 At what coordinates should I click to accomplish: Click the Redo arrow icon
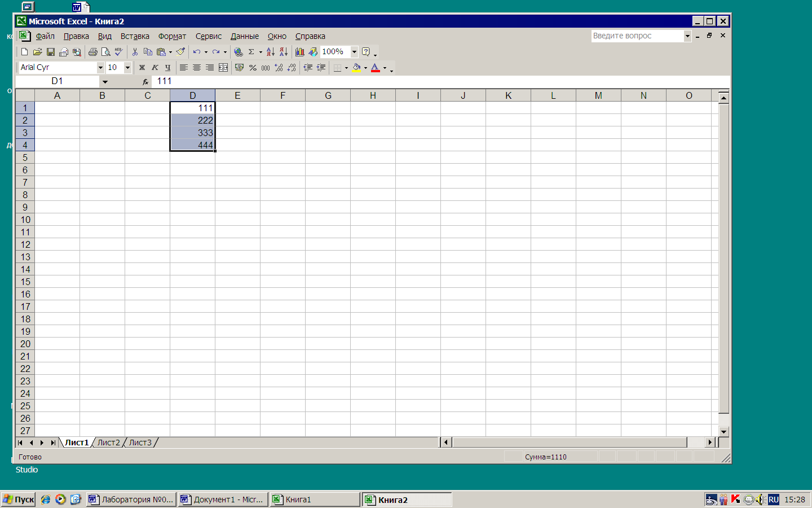point(216,52)
